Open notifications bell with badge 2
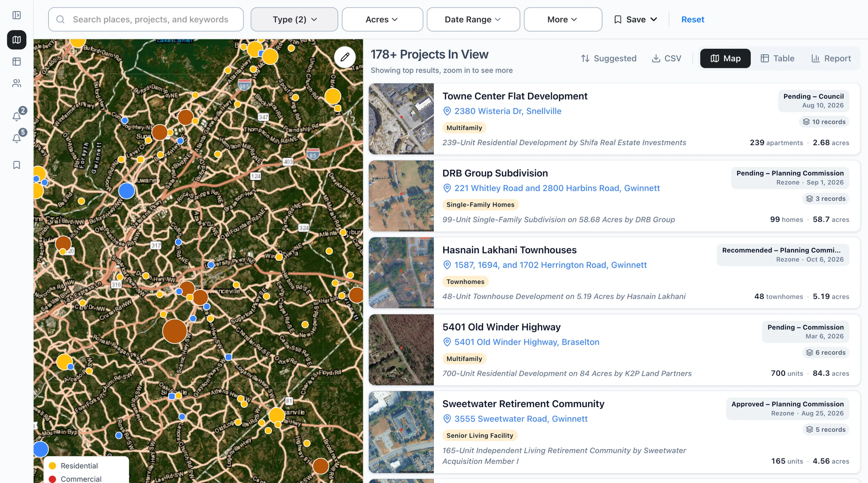 point(17,116)
